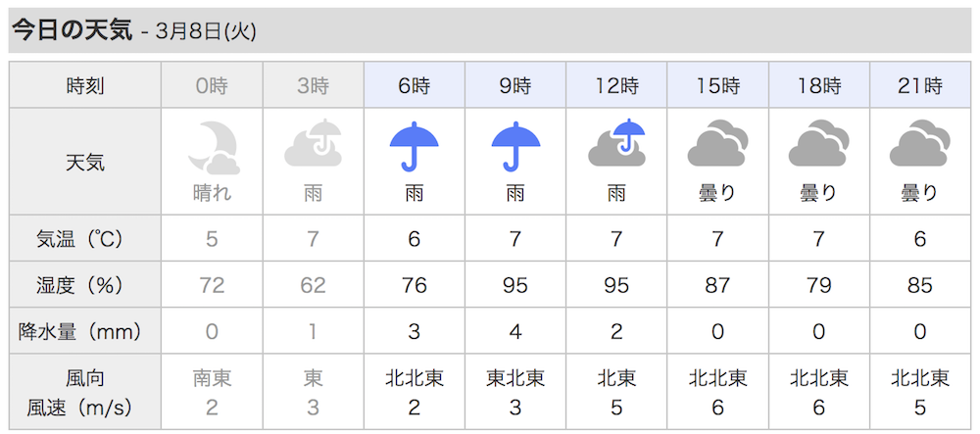980x434 pixels.
Task: Click the 21時 column header
Action: (920, 85)
